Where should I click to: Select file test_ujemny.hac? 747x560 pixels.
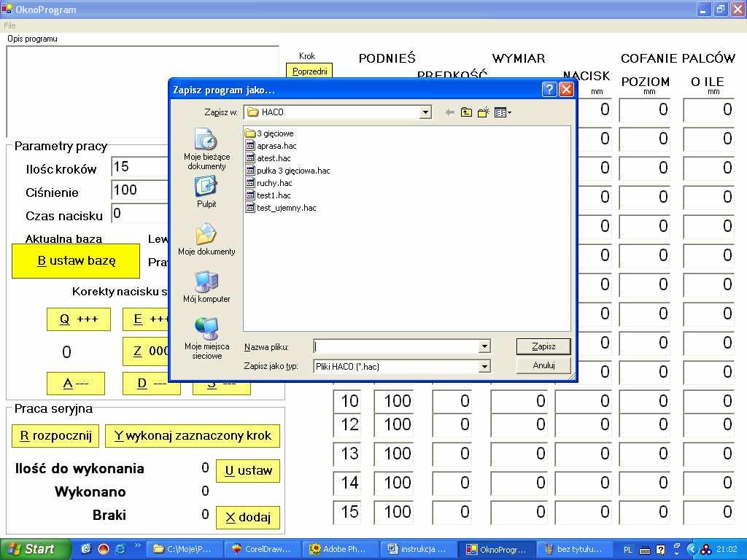[x=281, y=208]
